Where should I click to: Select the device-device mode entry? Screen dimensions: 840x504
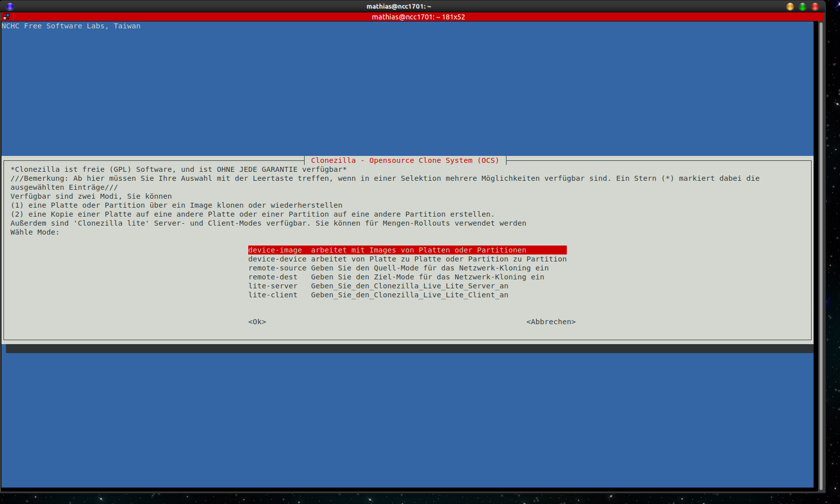[407, 259]
